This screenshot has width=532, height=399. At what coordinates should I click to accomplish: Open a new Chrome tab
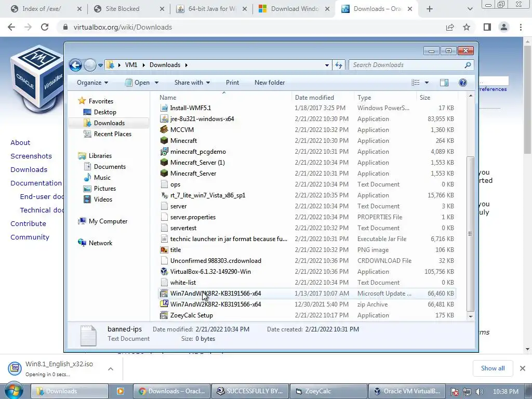(x=430, y=9)
